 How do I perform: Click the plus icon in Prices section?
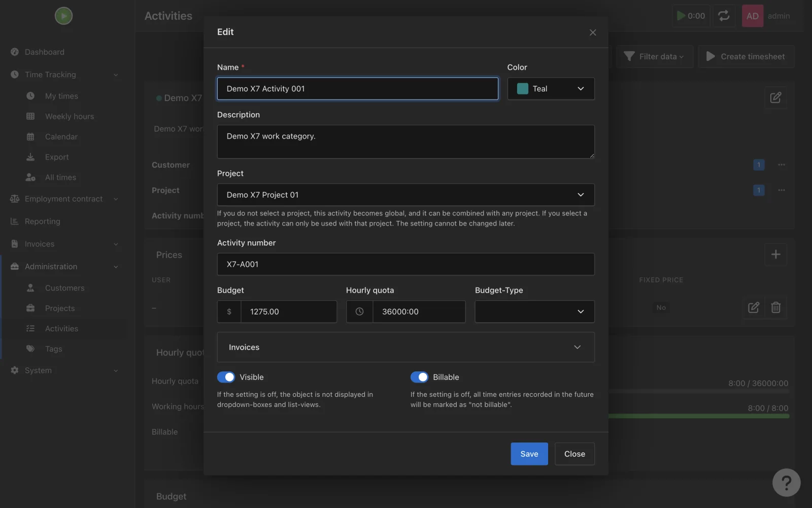[775, 255]
